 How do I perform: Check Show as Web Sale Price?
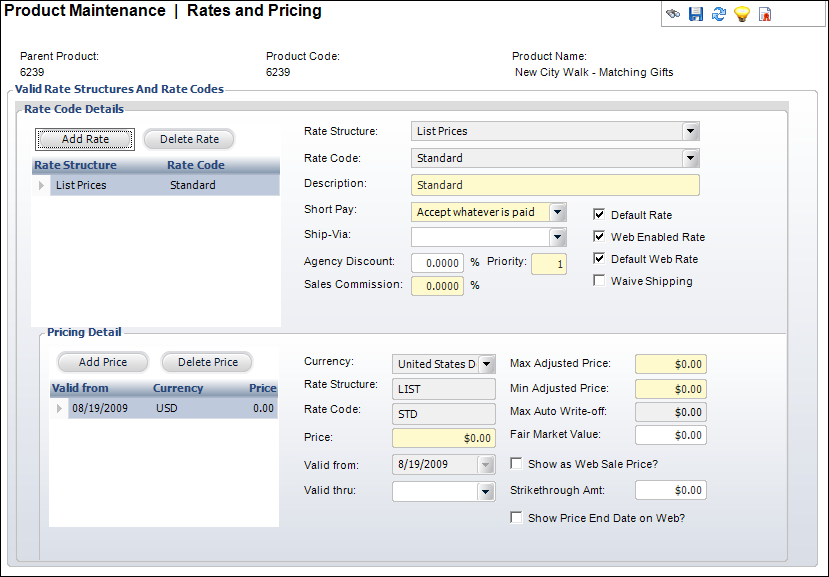click(x=516, y=463)
